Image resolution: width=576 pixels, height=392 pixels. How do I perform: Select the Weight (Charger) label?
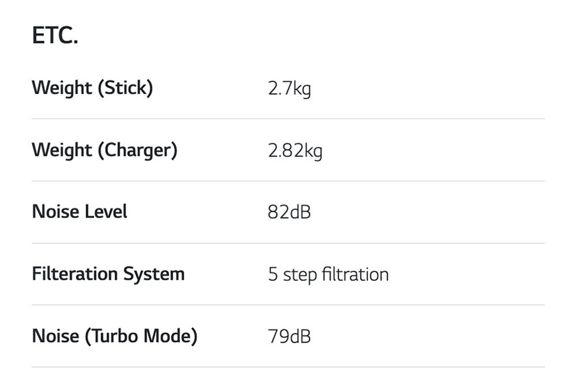coord(105,150)
